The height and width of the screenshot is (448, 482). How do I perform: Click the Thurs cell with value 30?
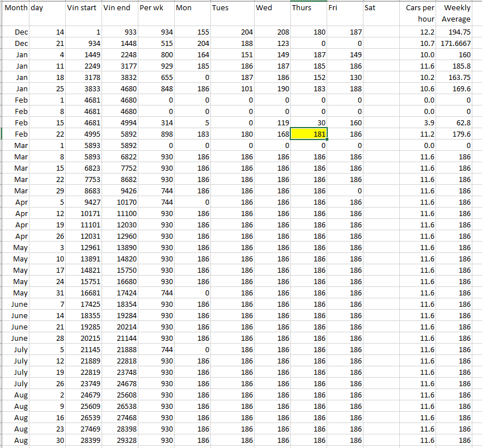point(308,123)
